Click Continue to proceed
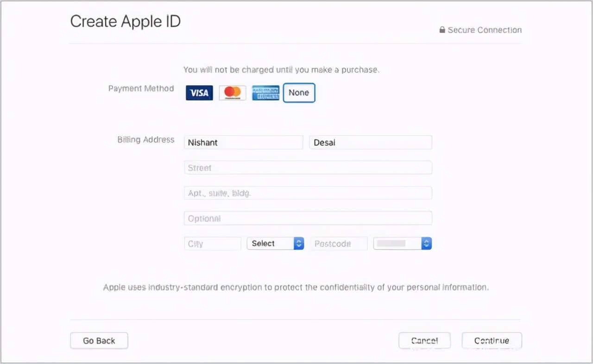Image resolution: width=593 pixels, height=364 pixels. click(492, 340)
